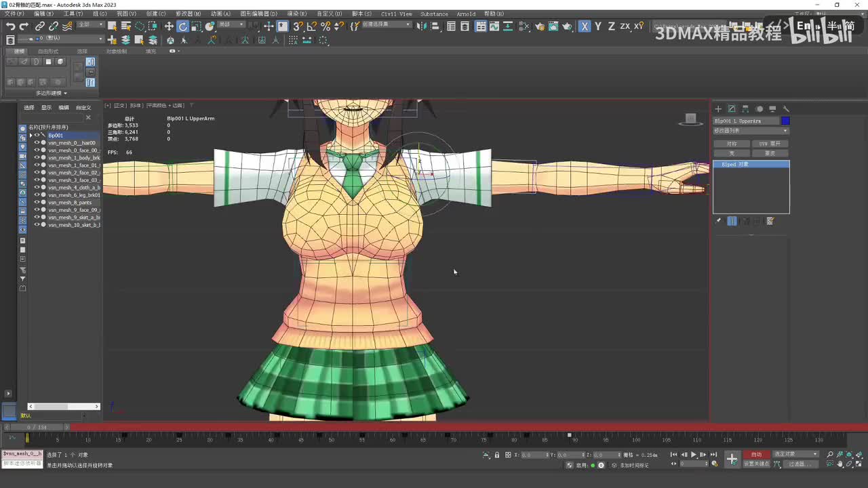Activate the Select and Scale tool

click(x=197, y=26)
